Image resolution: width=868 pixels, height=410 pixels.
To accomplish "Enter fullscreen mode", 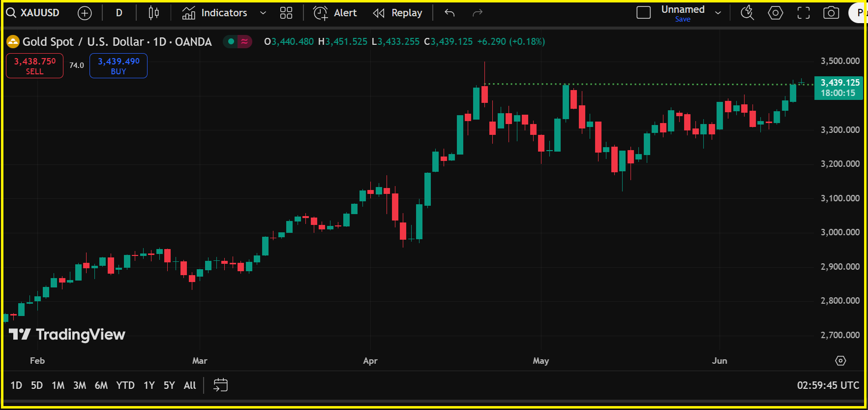I will (803, 13).
